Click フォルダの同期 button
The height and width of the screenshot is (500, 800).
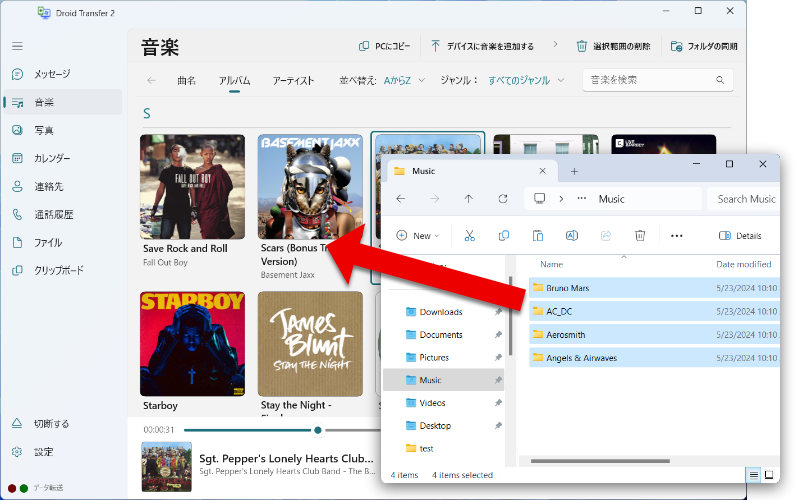pyautogui.click(x=704, y=46)
